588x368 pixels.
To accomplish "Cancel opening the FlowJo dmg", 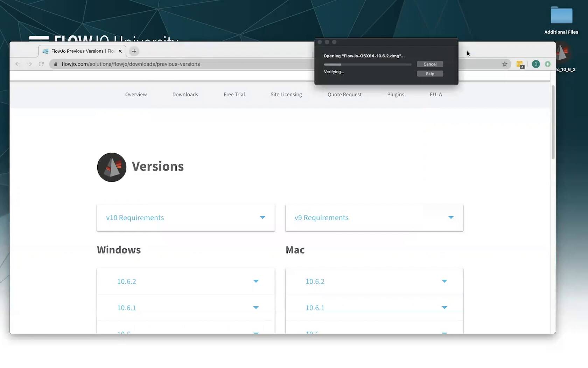I will (430, 64).
